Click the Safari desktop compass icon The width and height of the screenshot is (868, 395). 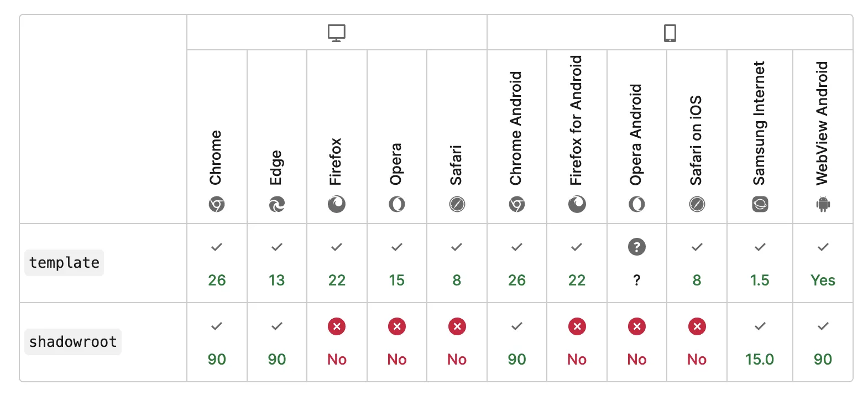click(457, 205)
